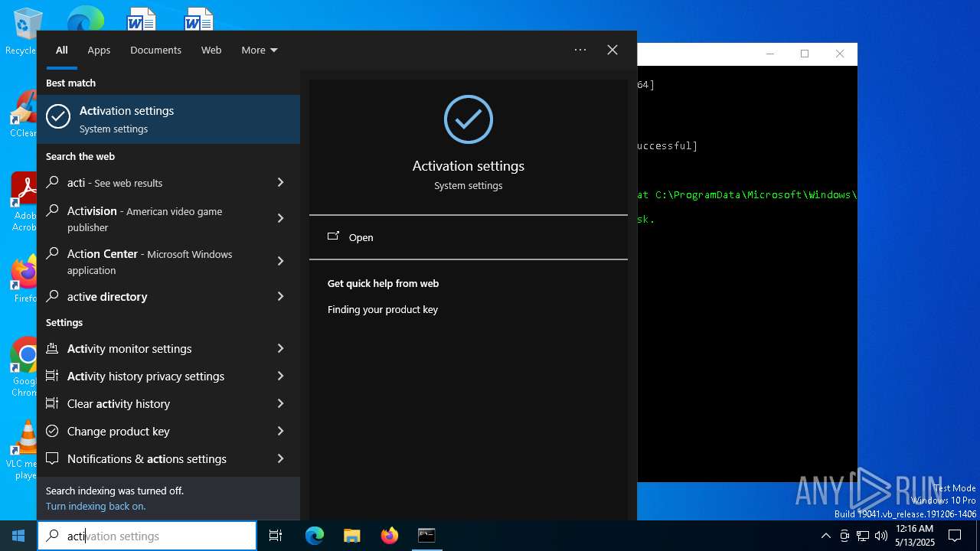Click search magnifier beside Activision result
The height and width of the screenshot is (551, 980).
[52, 210]
